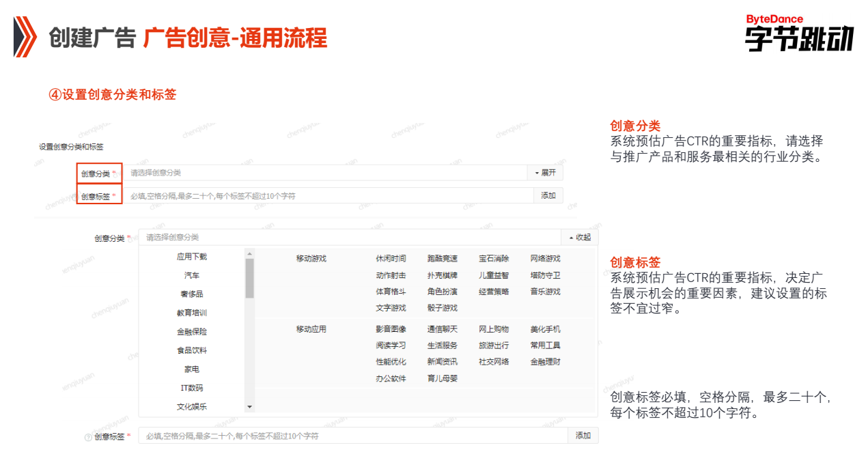Select 文化娱乐 in the category list
The height and width of the screenshot is (476, 868).
[x=192, y=407]
